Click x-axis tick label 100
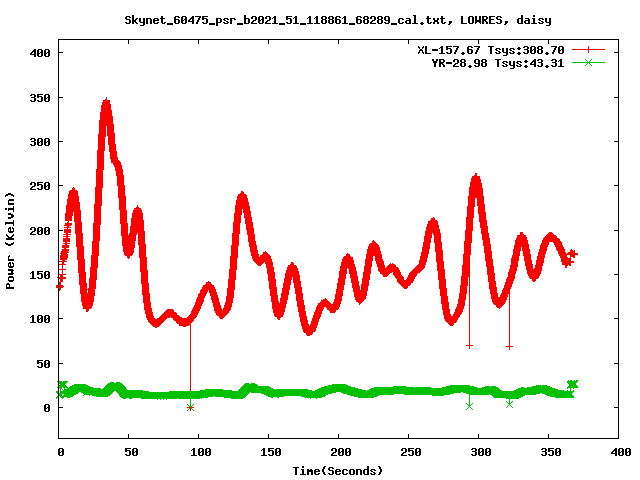The width and height of the screenshot is (640, 480). (x=201, y=452)
